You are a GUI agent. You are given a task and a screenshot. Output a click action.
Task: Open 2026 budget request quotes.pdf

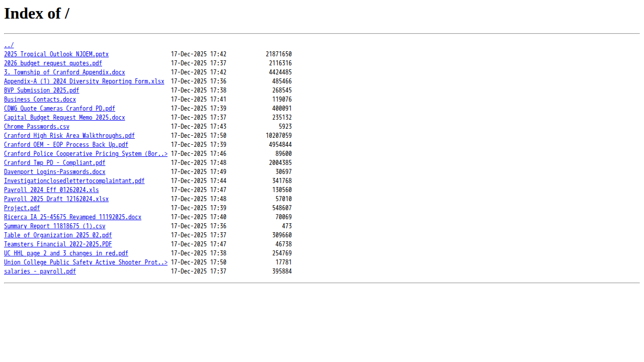coord(53,63)
